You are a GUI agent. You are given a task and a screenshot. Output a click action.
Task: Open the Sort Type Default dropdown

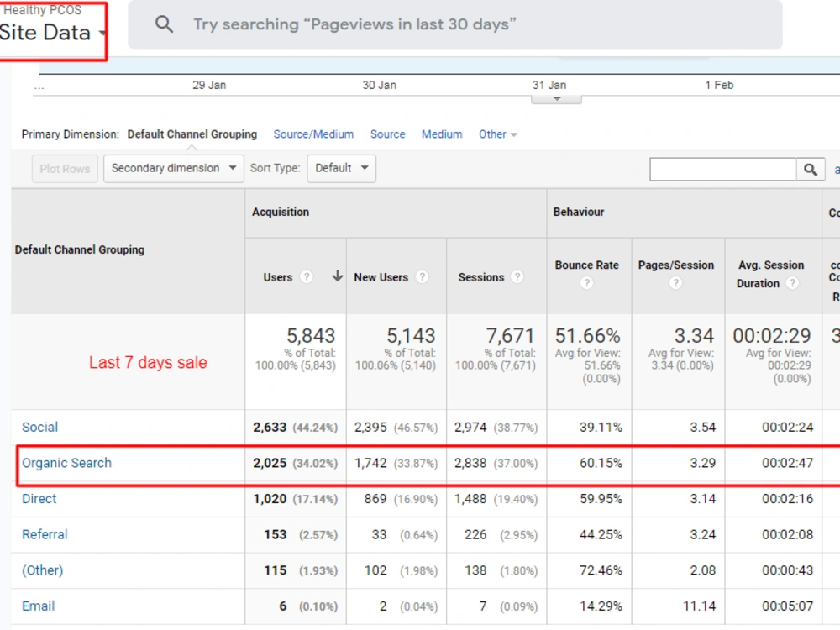click(341, 168)
